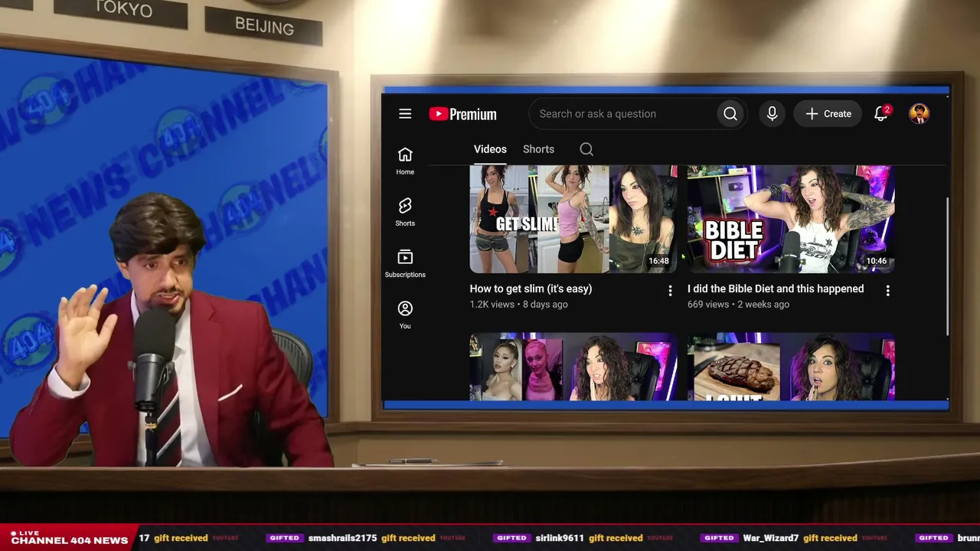Open the YouTube hamburger guide menu
This screenshot has width=980, height=551.
(405, 114)
